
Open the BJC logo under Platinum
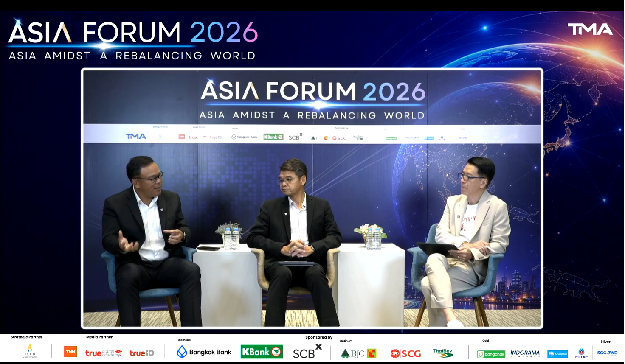coord(352,353)
